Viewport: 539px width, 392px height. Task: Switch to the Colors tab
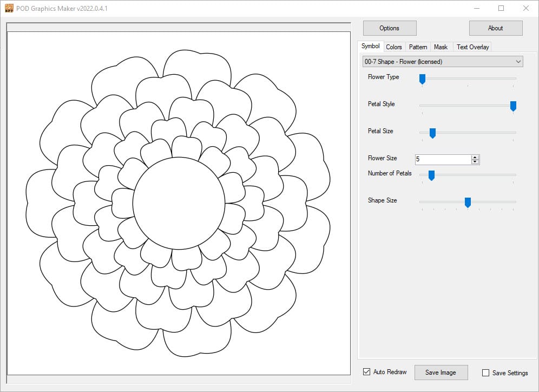coord(393,47)
